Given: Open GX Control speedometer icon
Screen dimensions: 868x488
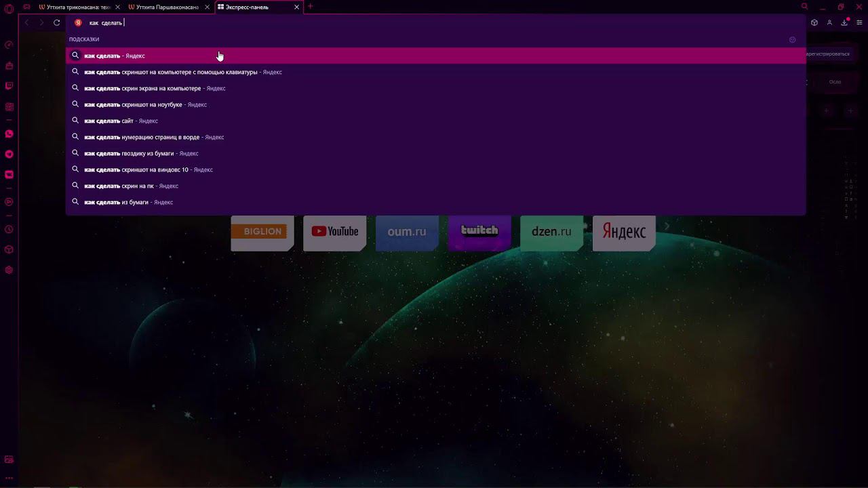Looking at the screenshot, I should [9, 45].
